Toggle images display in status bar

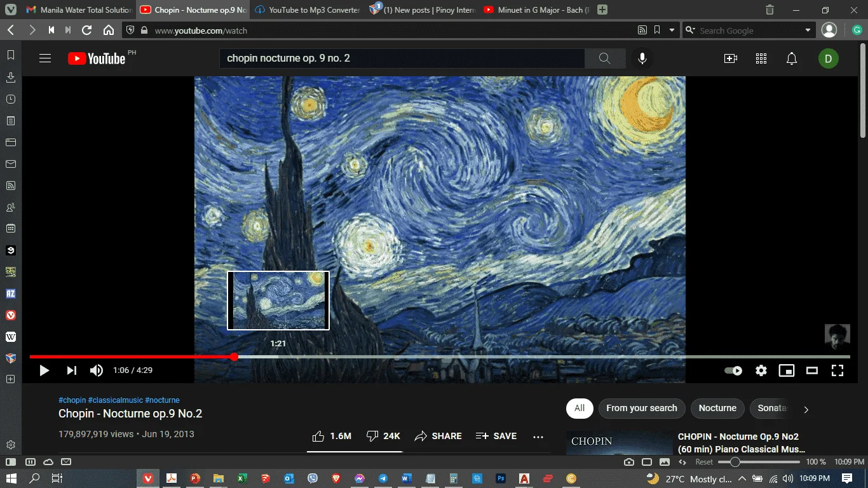coord(665,462)
